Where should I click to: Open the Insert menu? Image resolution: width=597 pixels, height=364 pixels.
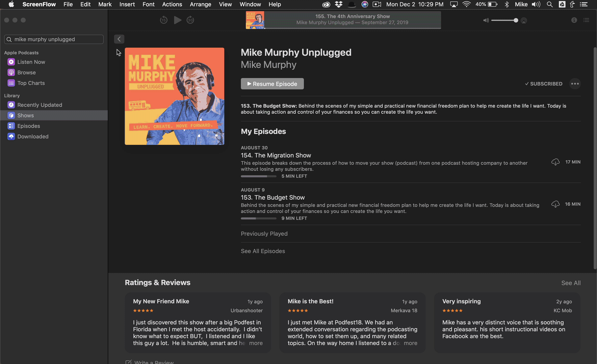coord(127,4)
